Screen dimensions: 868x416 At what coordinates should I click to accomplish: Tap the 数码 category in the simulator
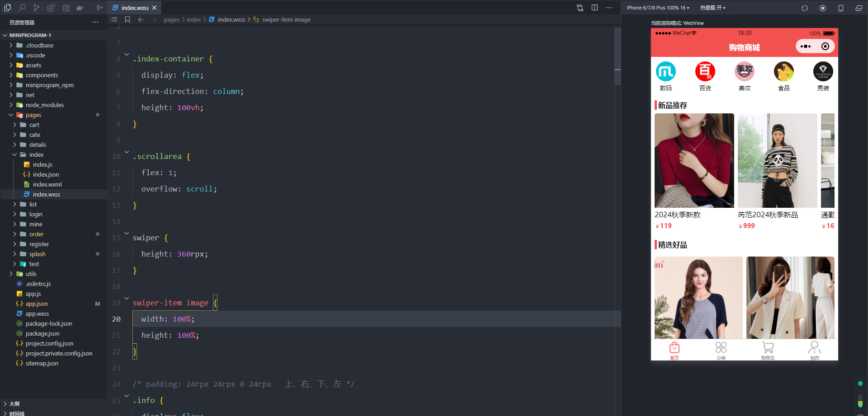pyautogui.click(x=666, y=76)
